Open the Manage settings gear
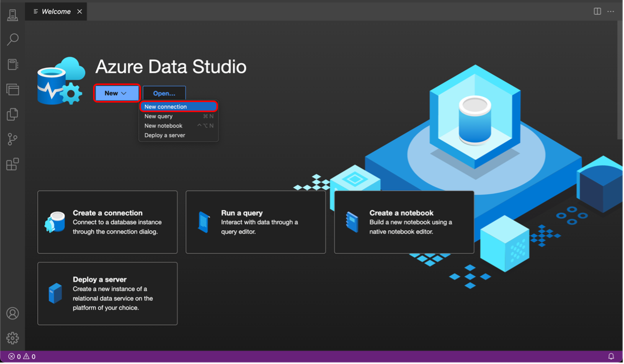Screen dimensions: 624x364 pos(13,338)
